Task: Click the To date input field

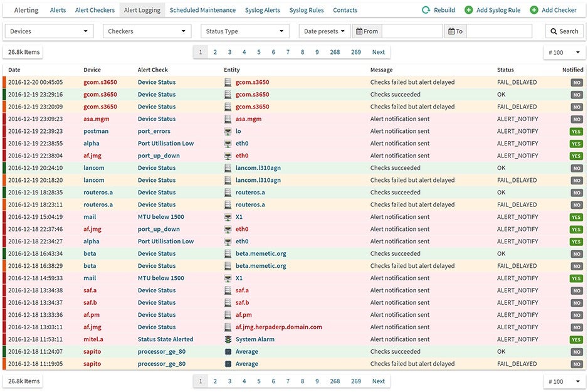Action: (x=499, y=31)
